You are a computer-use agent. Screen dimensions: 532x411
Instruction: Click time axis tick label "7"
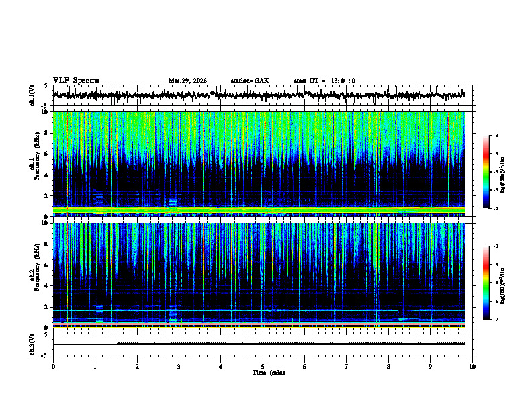tap(347, 367)
